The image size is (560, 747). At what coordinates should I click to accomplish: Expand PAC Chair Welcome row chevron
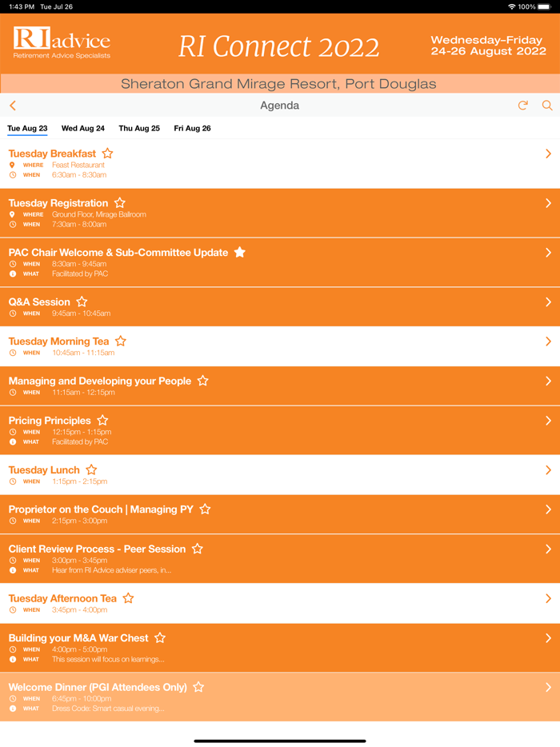coord(548,253)
